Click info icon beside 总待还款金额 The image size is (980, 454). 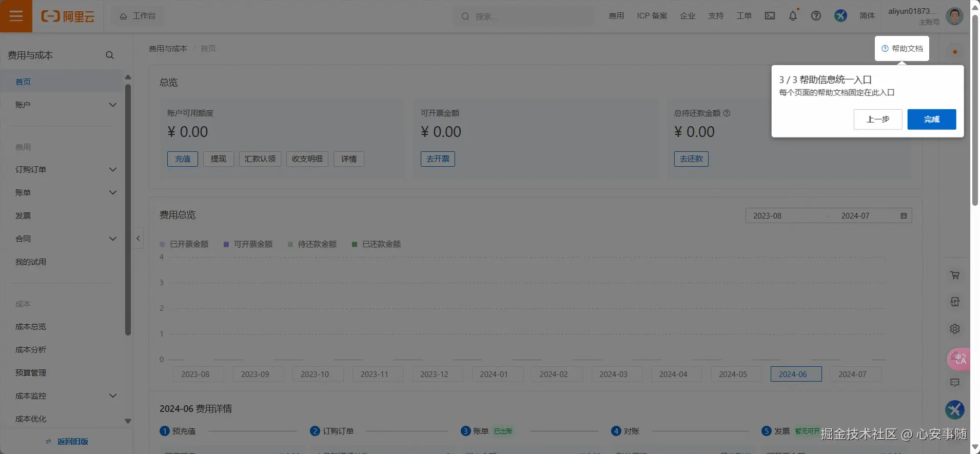(727, 113)
